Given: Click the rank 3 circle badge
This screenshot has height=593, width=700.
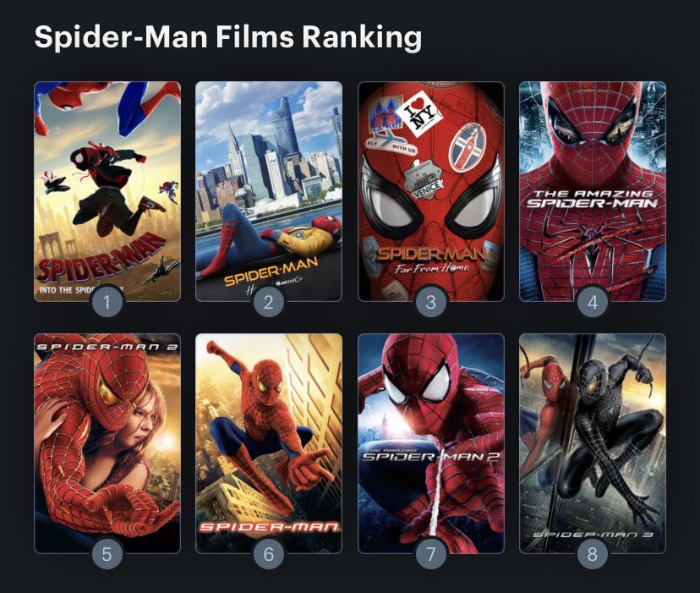Looking at the screenshot, I should [x=431, y=303].
